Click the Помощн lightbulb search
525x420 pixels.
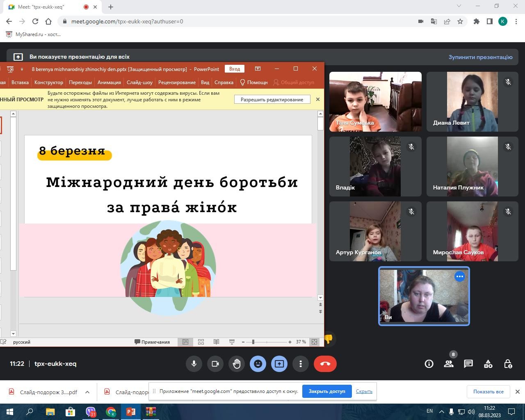click(x=254, y=82)
